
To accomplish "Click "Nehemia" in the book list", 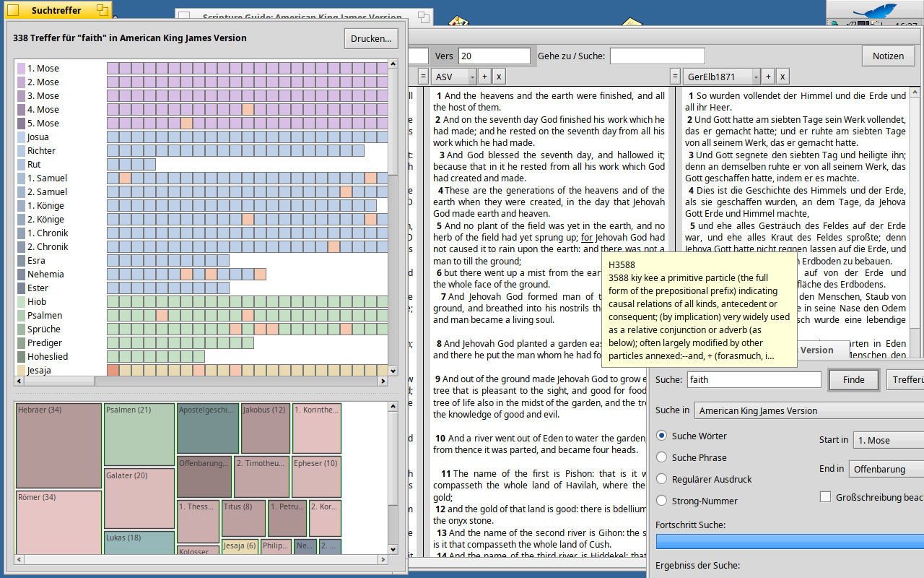I will pyautogui.click(x=45, y=274).
